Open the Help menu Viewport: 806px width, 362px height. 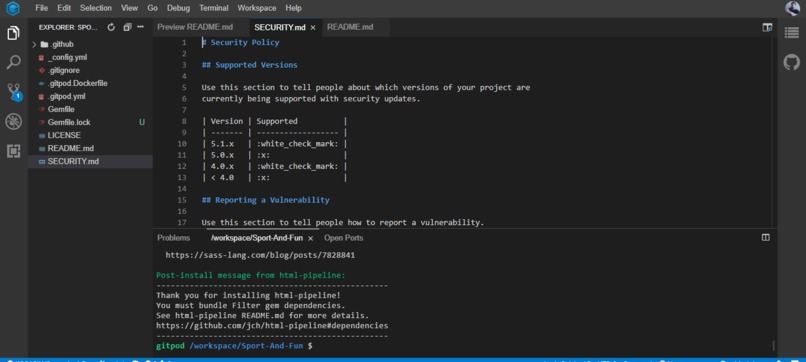tap(294, 8)
